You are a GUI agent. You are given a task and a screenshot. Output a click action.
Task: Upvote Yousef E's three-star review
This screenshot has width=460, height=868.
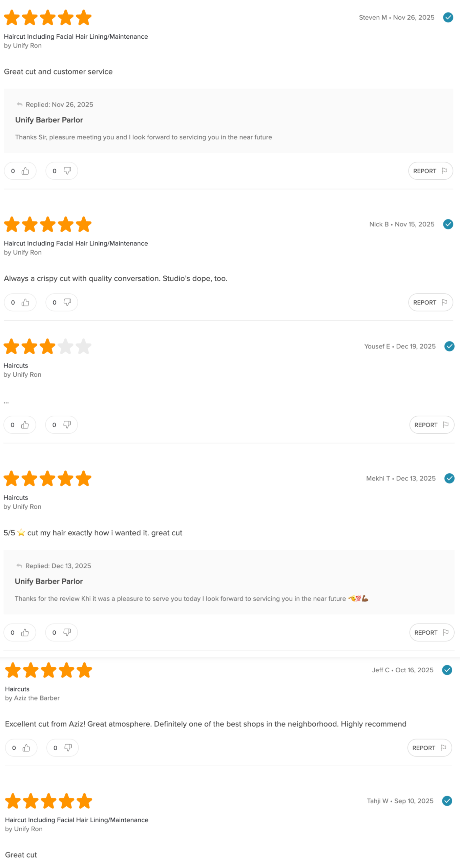[20, 425]
